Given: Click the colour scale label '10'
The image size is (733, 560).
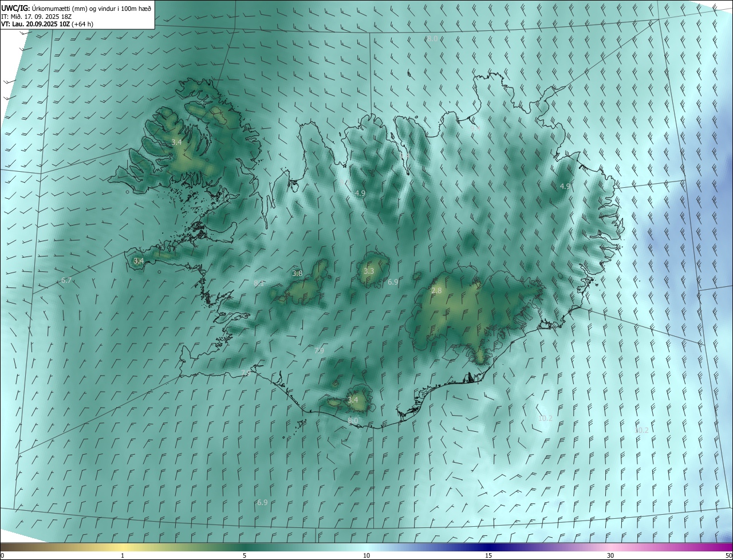Looking at the screenshot, I should click(366, 555).
